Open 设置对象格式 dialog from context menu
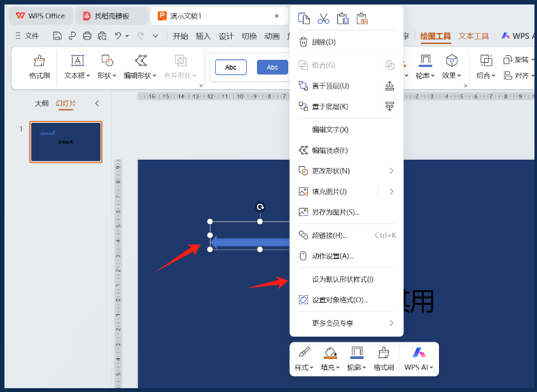 pyautogui.click(x=347, y=299)
